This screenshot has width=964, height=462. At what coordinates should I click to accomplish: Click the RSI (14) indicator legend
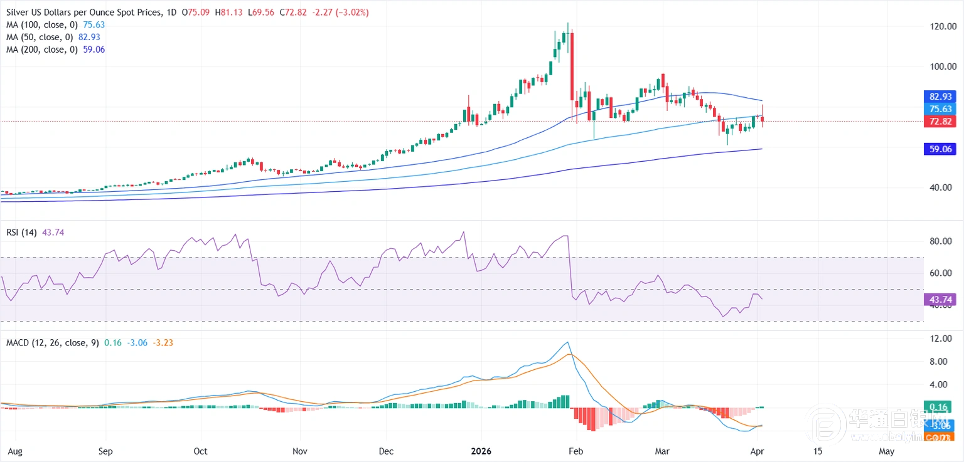(21, 231)
